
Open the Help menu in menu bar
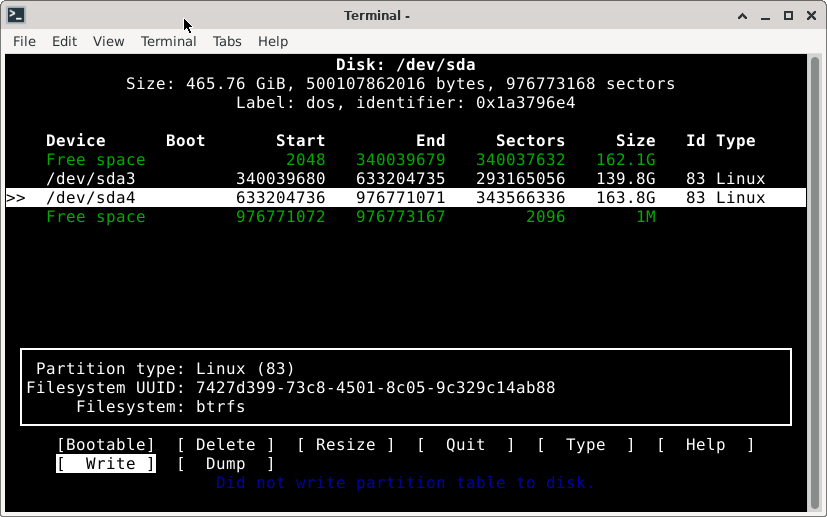tap(273, 41)
